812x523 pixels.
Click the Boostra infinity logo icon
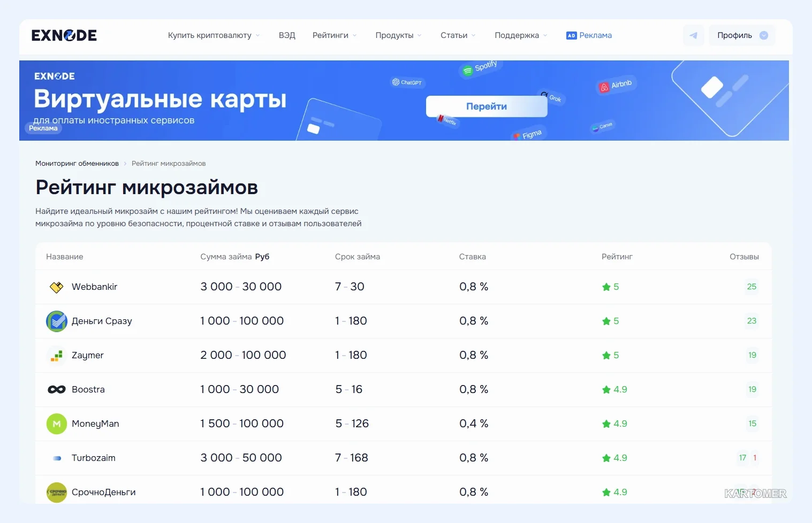pyautogui.click(x=57, y=390)
